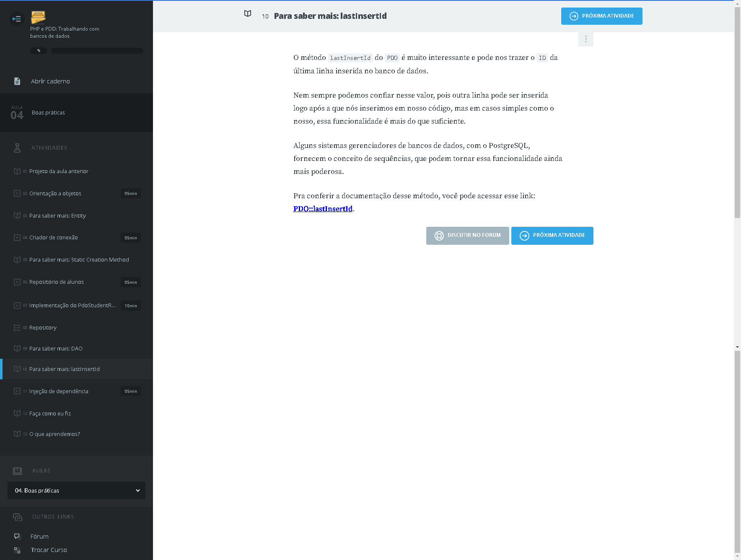Open the PDO::lastInsertId documentation link
This screenshot has height=560, width=741.
323,209
